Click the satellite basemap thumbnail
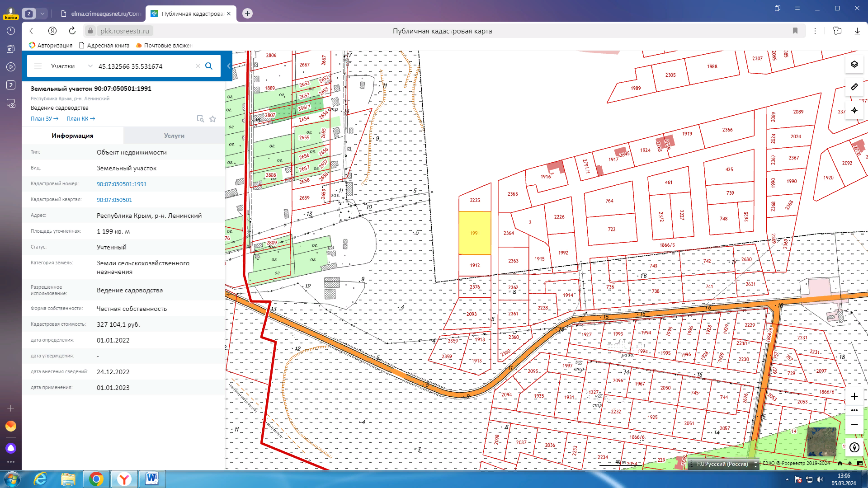Viewport: 868px width, 488px height. coord(821,441)
